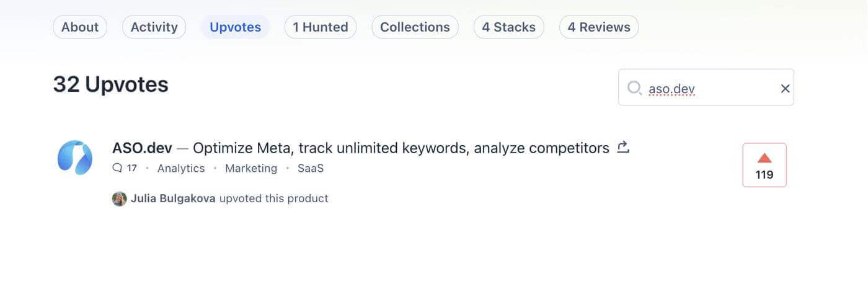Go to the 4 Stacks tab
The height and width of the screenshot is (281, 868).
click(509, 27)
